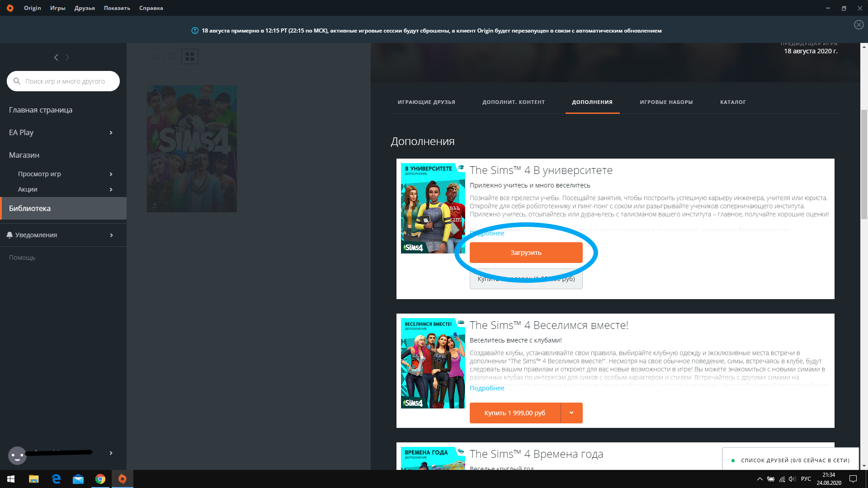Screen dimensions: 868x488
Task: Click В университете expansion cover image
Action: (433, 208)
